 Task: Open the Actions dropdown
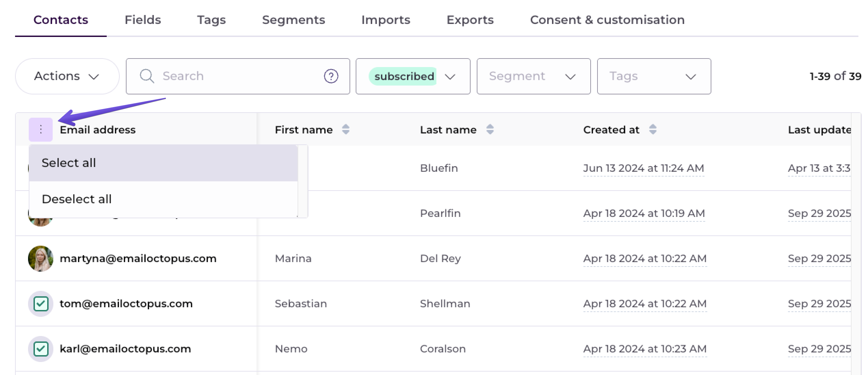[67, 76]
